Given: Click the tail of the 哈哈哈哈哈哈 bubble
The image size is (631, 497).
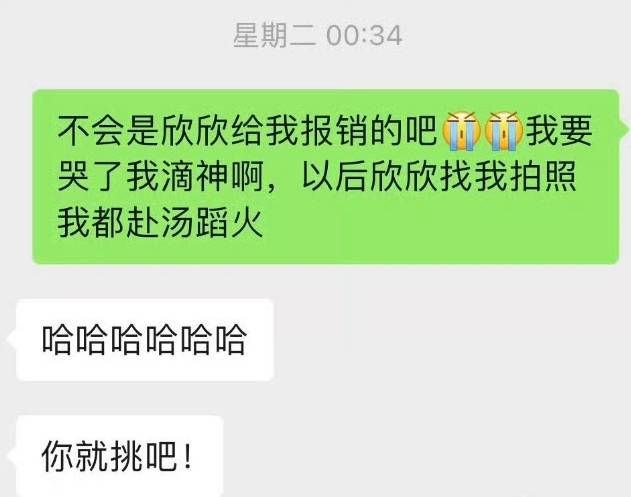Looking at the screenshot, I should 11,339.
